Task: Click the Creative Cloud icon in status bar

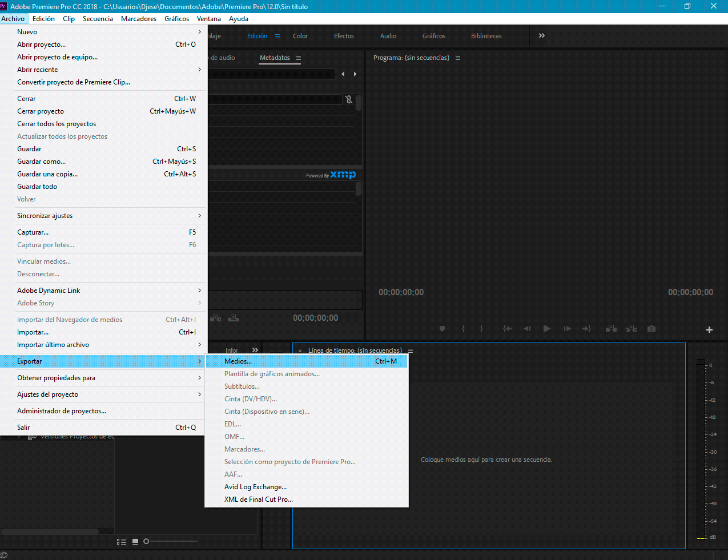Action: [x=4, y=555]
